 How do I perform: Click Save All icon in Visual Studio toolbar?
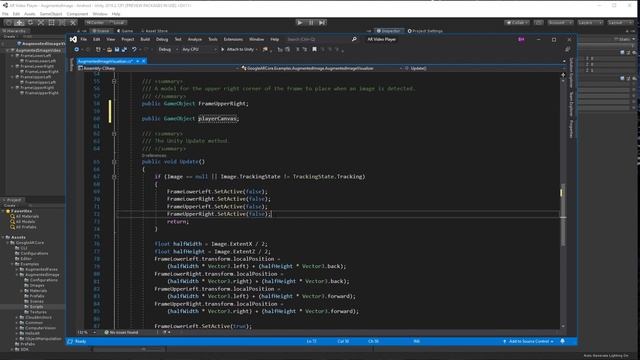tap(124, 49)
